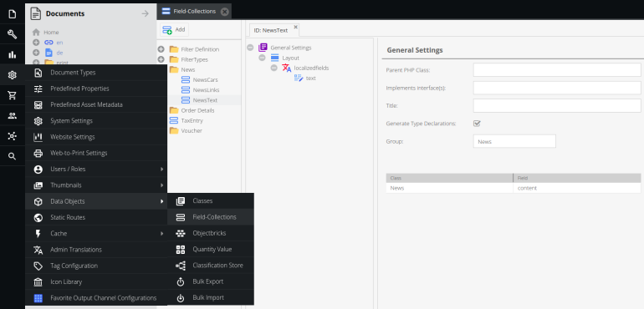Viewport: 644px width, 309px height.
Task: Open the customers people sidebar icon
Action: pyautogui.click(x=13, y=115)
